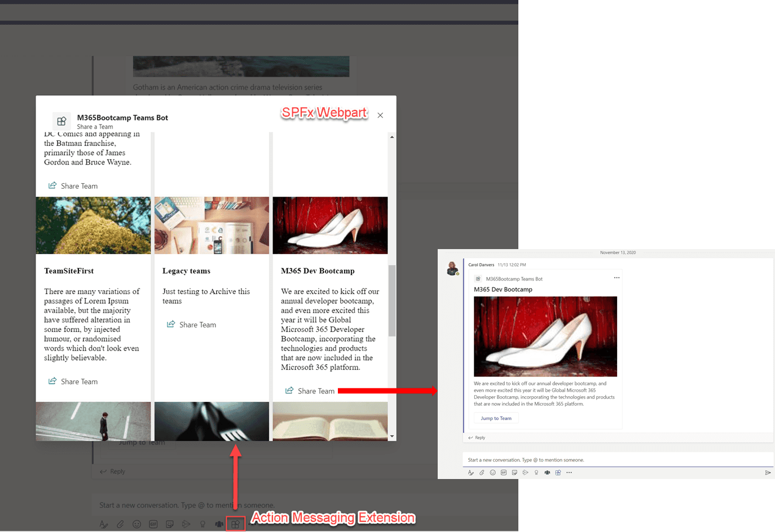Click the arrow/stream icon in the dimmed background toolbar

(186, 524)
